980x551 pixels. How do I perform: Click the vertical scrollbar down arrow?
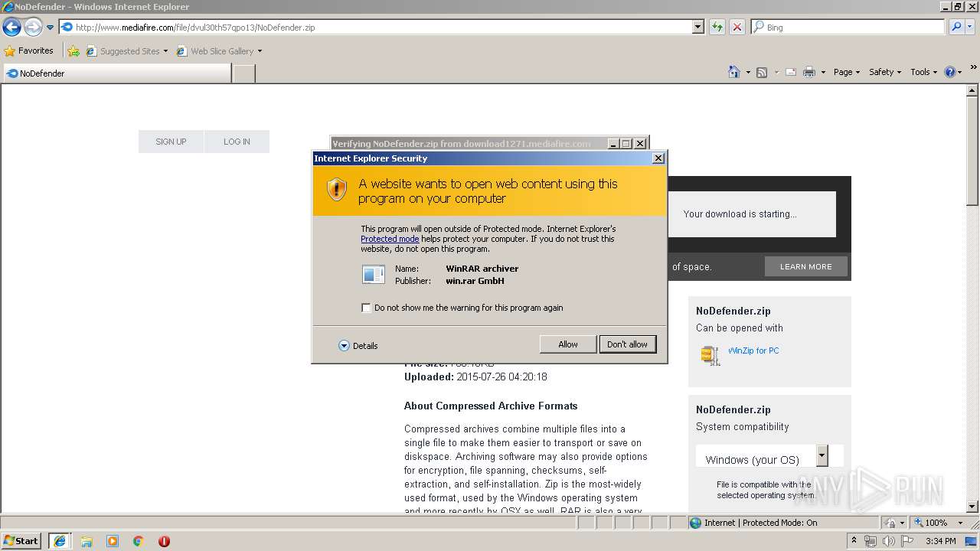click(x=972, y=506)
